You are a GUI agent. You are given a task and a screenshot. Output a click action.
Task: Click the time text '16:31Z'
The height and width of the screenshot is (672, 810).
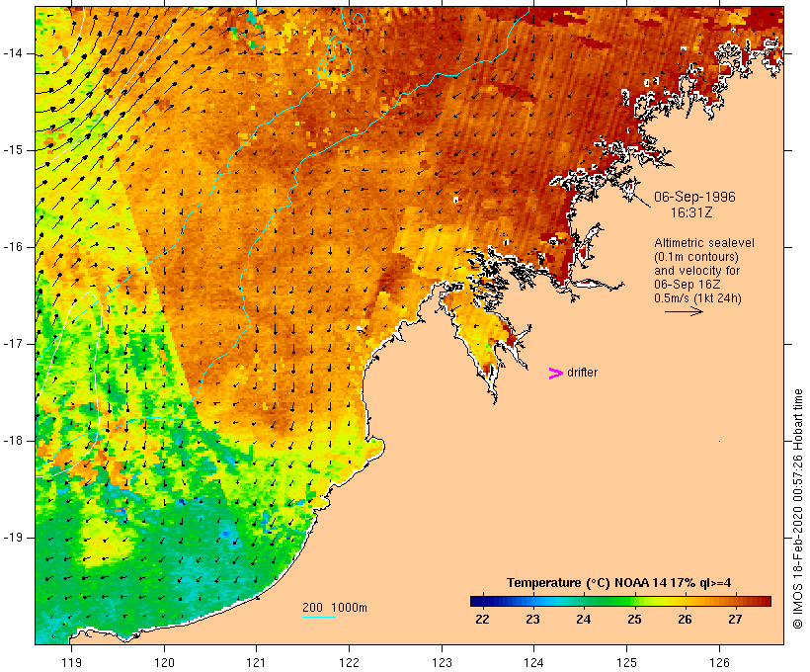pyautogui.click(x=691, y=212)
